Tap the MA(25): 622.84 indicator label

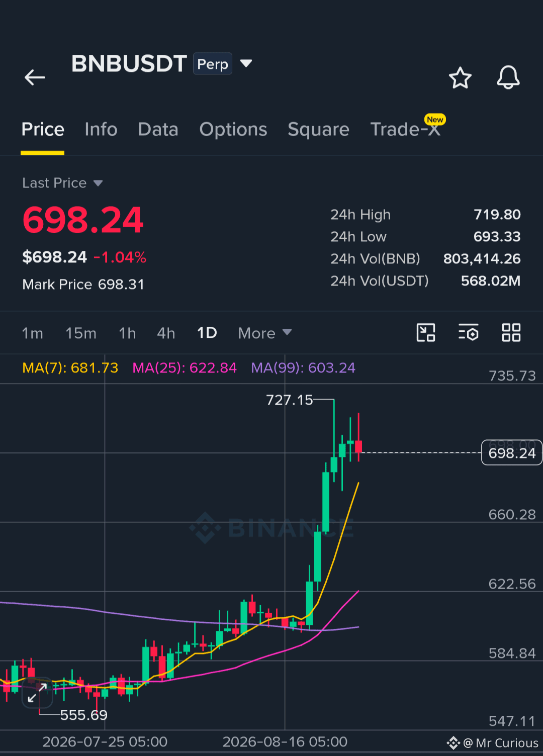pyautogui.click(x=185, y=368)
